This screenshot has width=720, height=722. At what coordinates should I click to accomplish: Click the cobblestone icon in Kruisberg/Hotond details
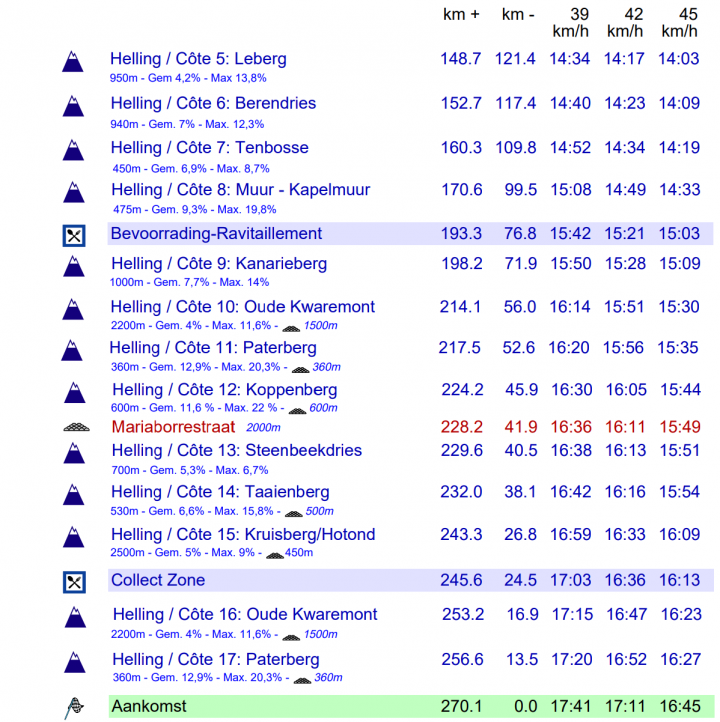click(275, 555)
